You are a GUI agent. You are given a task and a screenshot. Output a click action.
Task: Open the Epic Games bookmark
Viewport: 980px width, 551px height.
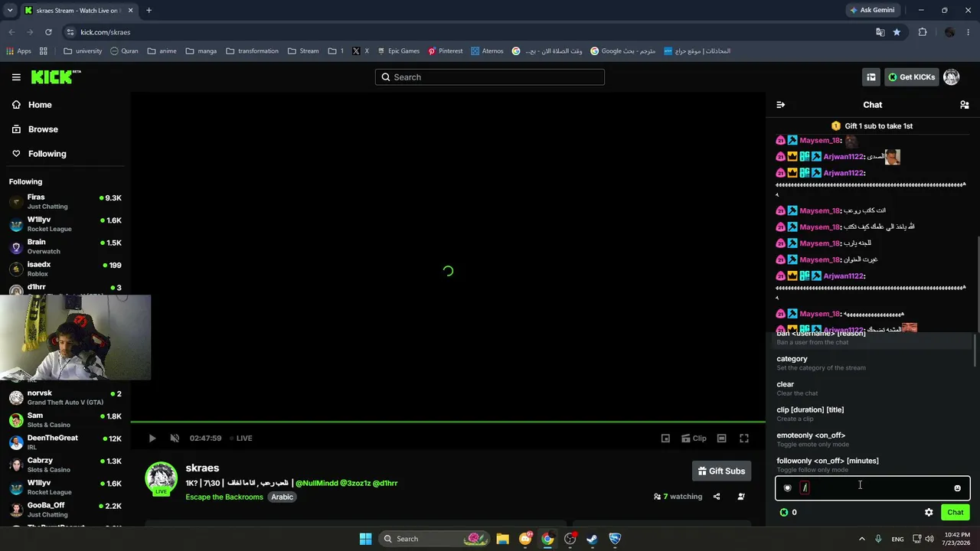coord(398,51)
